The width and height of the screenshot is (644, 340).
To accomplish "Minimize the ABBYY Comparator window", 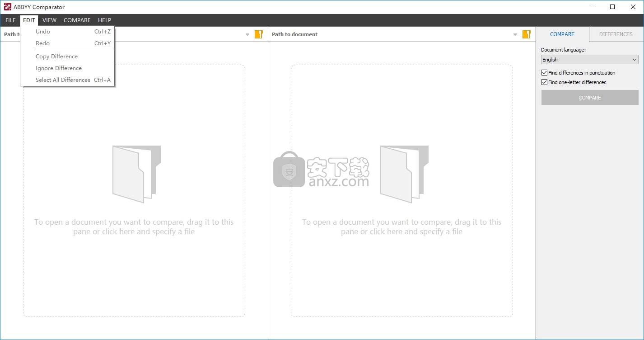I will click(592, 7).
